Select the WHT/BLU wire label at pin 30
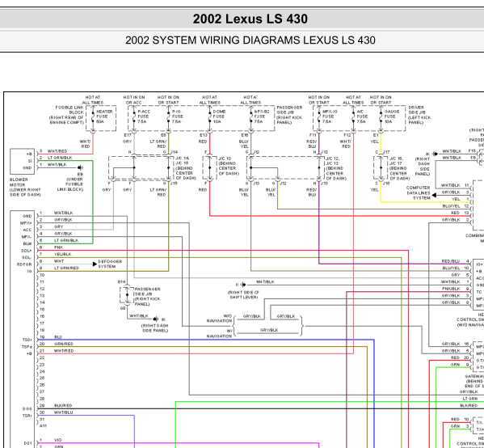The width and height of the screenshot is (484, 448). [64, 412]
